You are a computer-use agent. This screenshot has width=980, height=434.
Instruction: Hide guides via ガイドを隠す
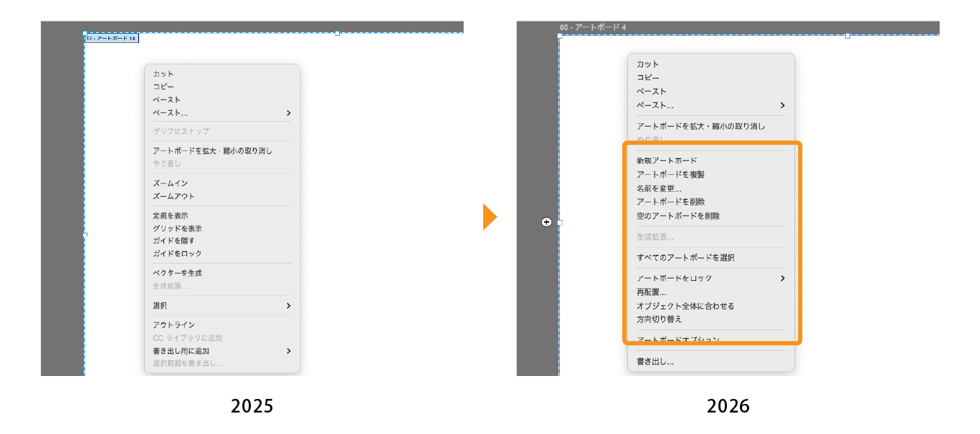pyautogui.click(x=173, y=241)
